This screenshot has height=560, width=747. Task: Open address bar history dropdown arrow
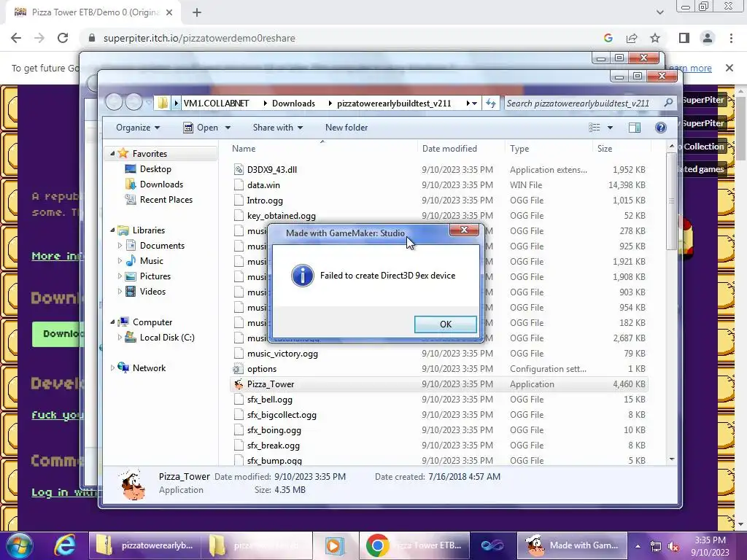click(474, 104)
